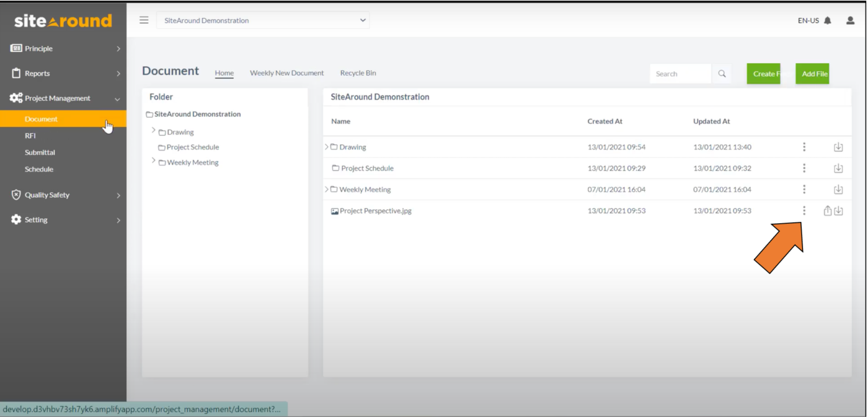Click the Add File button
868x417 pixels.
[812, 73]
